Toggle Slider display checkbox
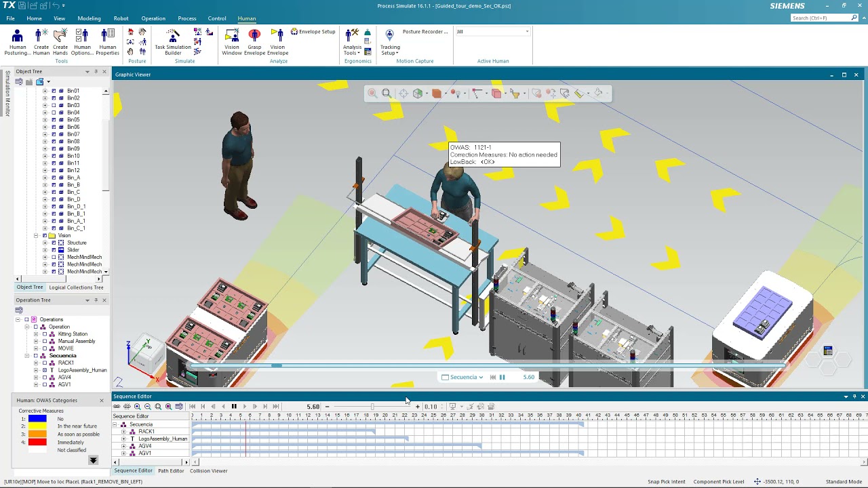868x488 pixels. pos(54,250)
